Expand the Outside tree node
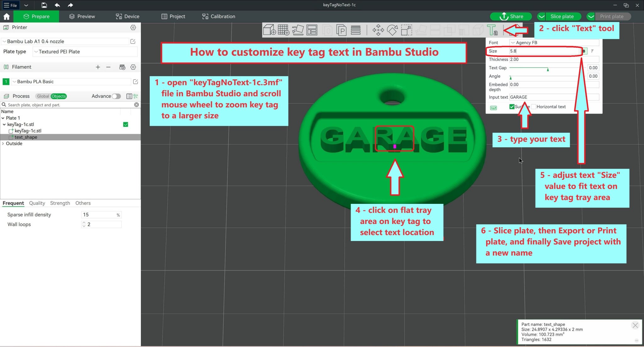This screenshot has width=644, height=347. pyautogui.click(x=3, y=143)
